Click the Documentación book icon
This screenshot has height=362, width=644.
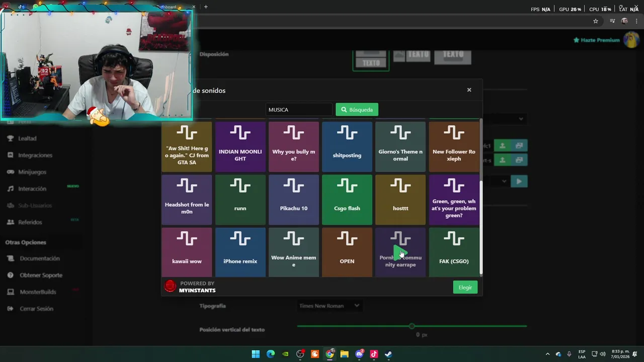tap(10, 258)
